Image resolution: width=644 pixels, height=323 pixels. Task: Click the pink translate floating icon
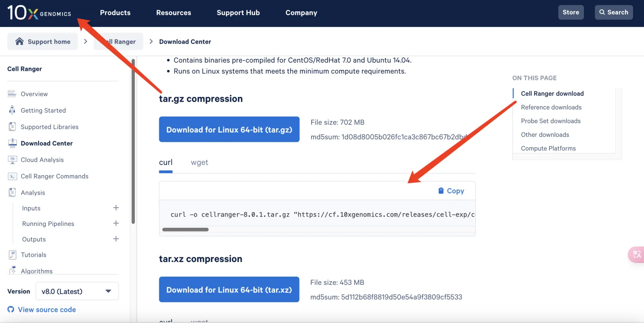pos(636,254)
